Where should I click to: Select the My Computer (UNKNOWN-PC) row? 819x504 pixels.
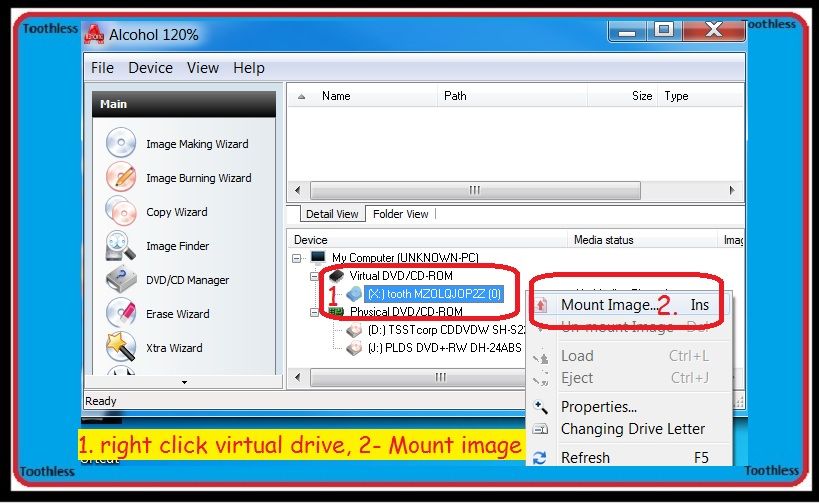[405, 257]
